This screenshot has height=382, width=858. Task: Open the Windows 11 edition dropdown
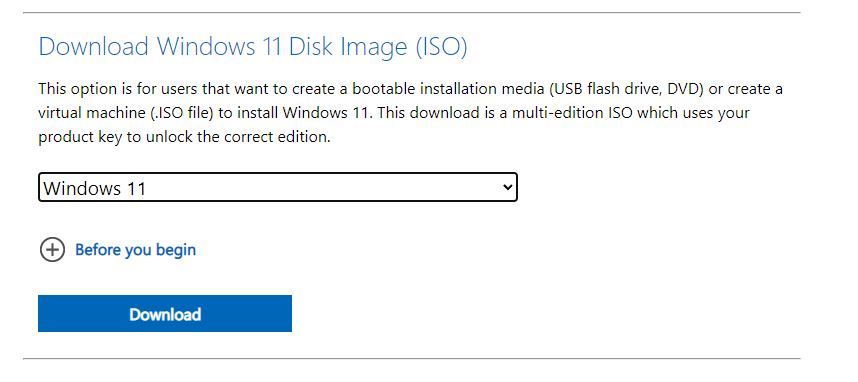(x=277, y=188)
